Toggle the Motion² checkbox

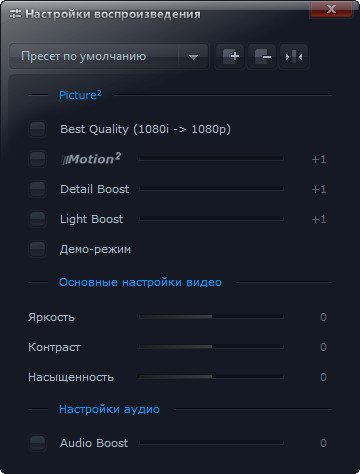tap(37, 159)
